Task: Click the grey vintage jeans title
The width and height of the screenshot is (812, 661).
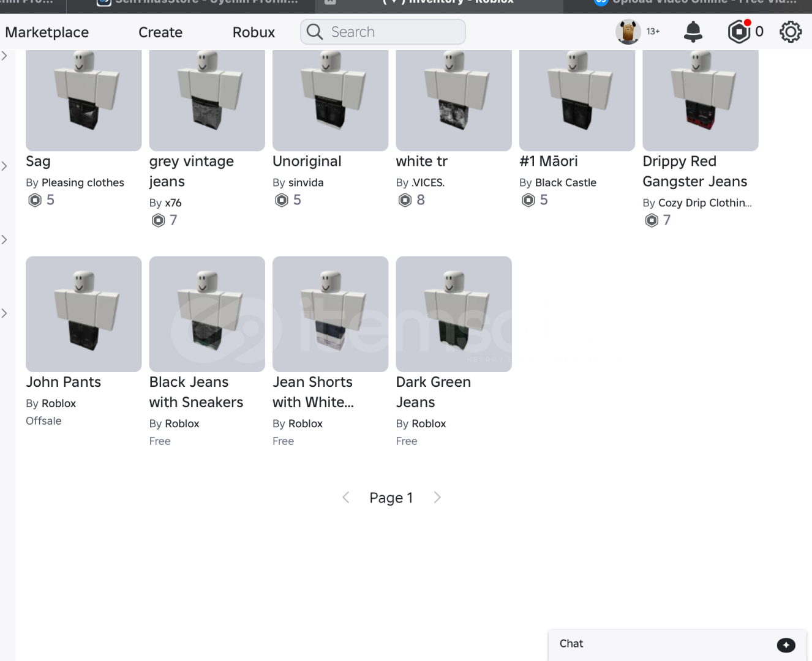Action: [192, 171]
